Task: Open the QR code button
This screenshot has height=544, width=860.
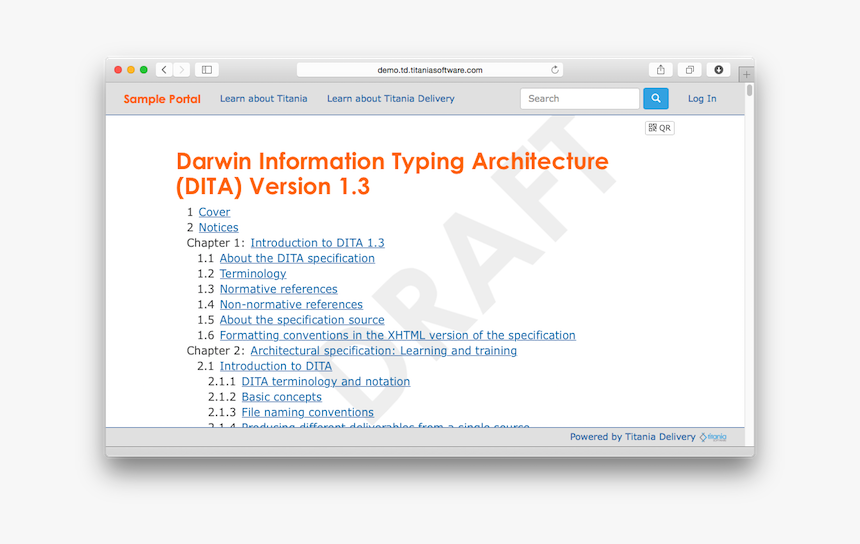Action: coord(659,128)
